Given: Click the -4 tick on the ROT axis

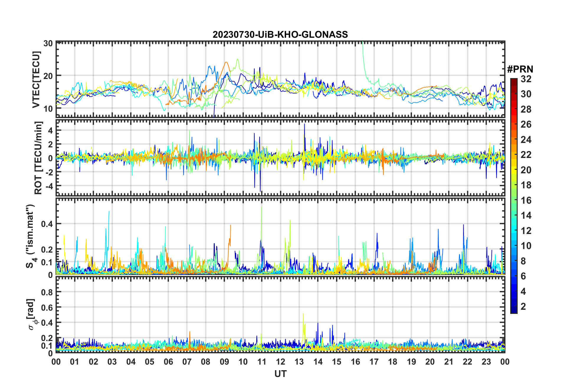Looking at the screenshot, I should pyautogui.click(x=49, y=186).
